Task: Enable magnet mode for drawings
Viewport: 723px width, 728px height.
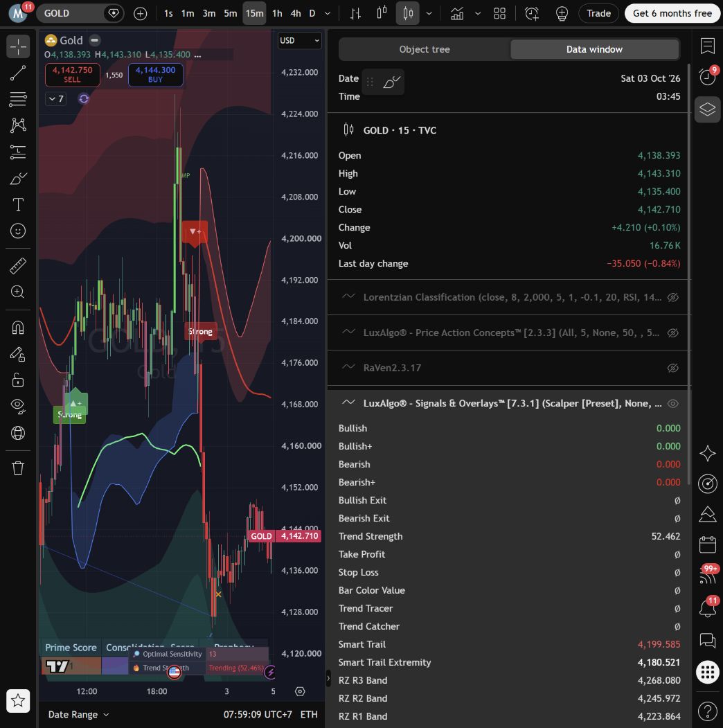Action: click(18, 328)
